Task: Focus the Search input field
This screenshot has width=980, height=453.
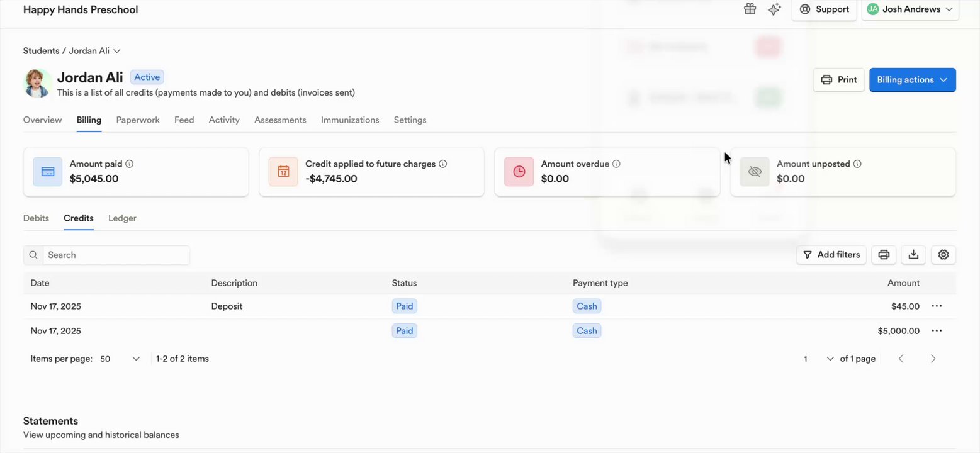Action: coord(115,255)
